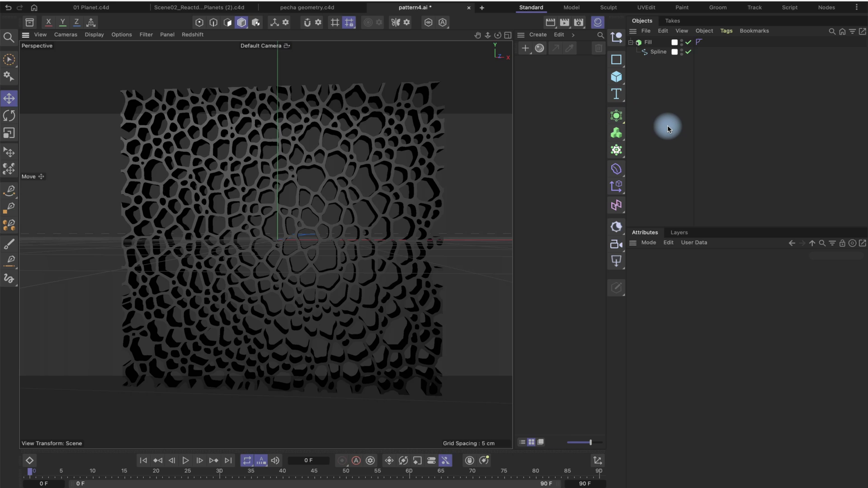Switch to the Sculpt layout tab

(x=608, y=8)
